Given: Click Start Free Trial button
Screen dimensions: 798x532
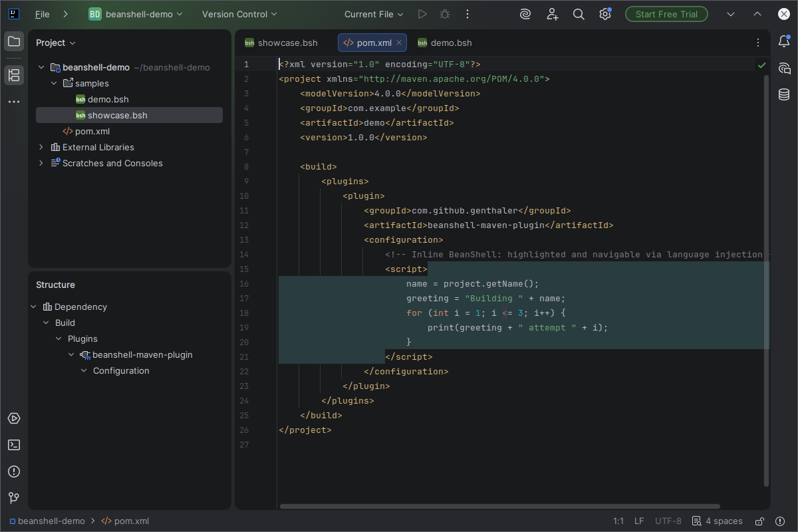Looking at the screenshot, I should tap(666, 14).
